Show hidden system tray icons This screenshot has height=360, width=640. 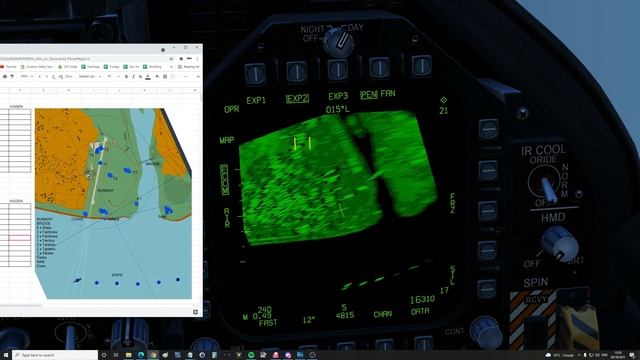click(x=579, y=355)
